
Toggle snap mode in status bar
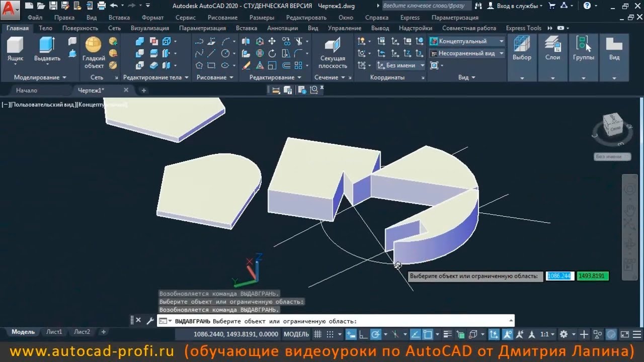pyautogui.click(x=331, y=334)
